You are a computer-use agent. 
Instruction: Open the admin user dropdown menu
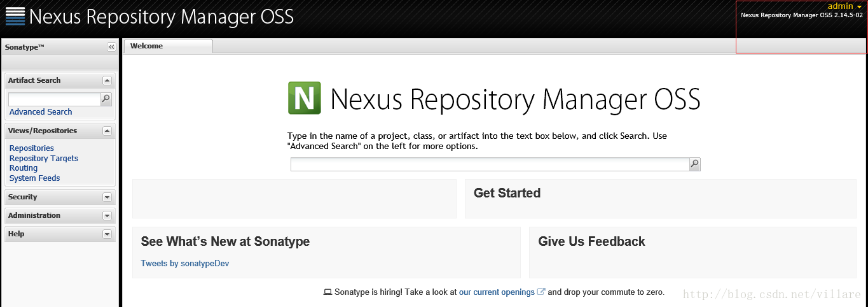pyautogui.click(x=844, y=6)
